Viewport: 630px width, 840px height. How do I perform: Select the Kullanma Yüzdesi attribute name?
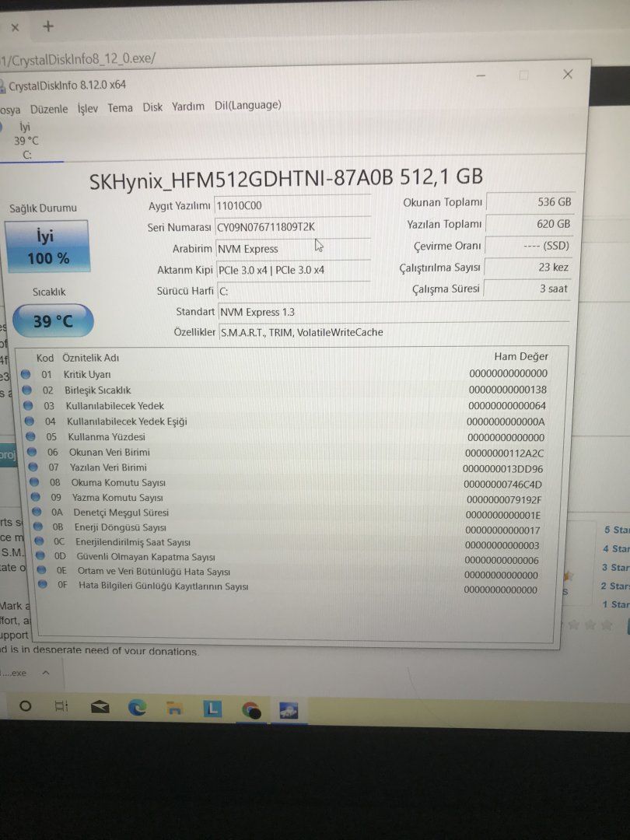click(x=106, y=436)
